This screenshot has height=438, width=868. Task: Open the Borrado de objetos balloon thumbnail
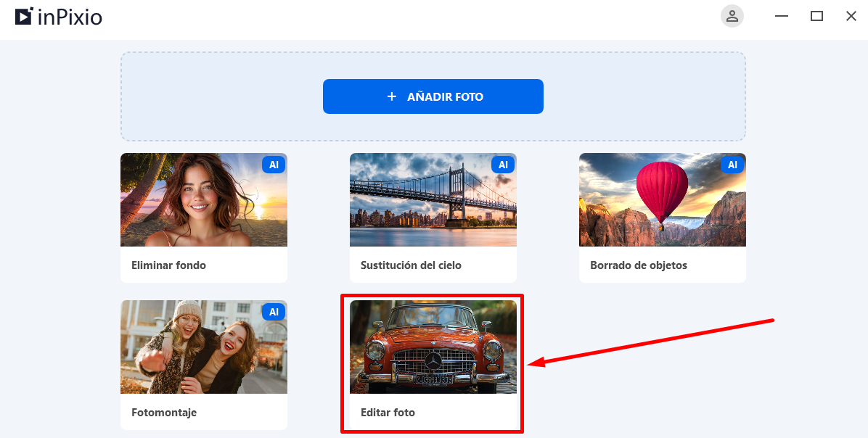click(x=662, y=199)
